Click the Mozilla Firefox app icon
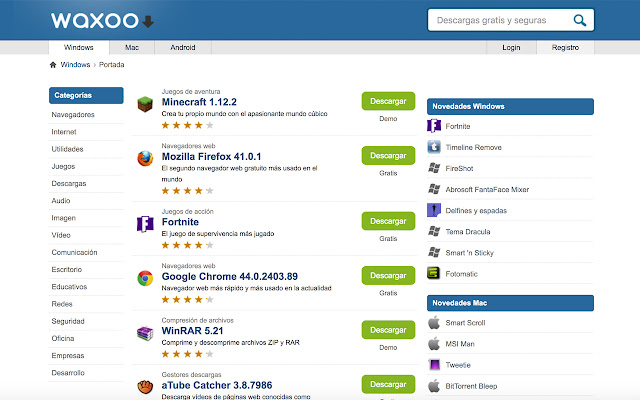The height and width of the screenshot is (400, 640). coord(145,158)
